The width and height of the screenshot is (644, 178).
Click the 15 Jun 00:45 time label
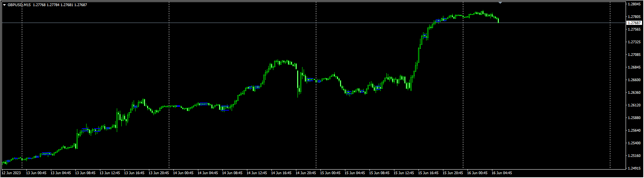[x=330, y=173]
